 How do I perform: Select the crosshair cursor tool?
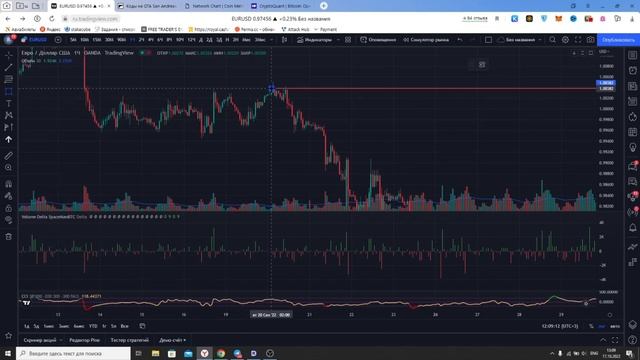click(9, 55)
